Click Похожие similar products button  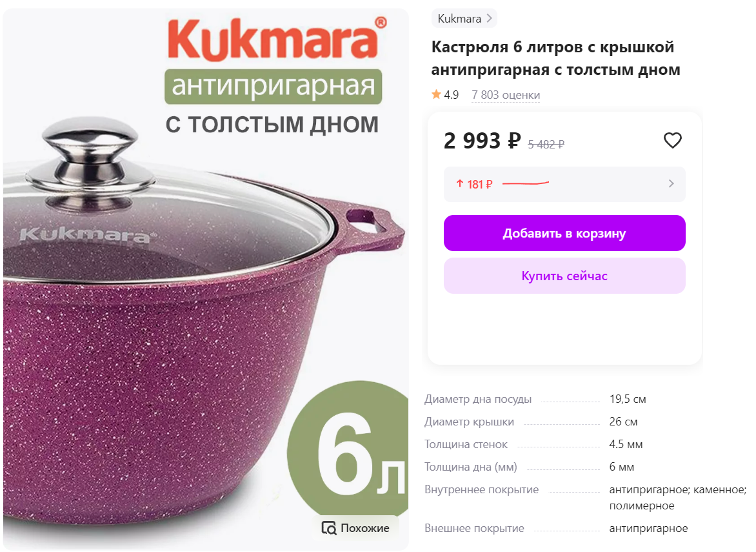click(x=356, y=528)
